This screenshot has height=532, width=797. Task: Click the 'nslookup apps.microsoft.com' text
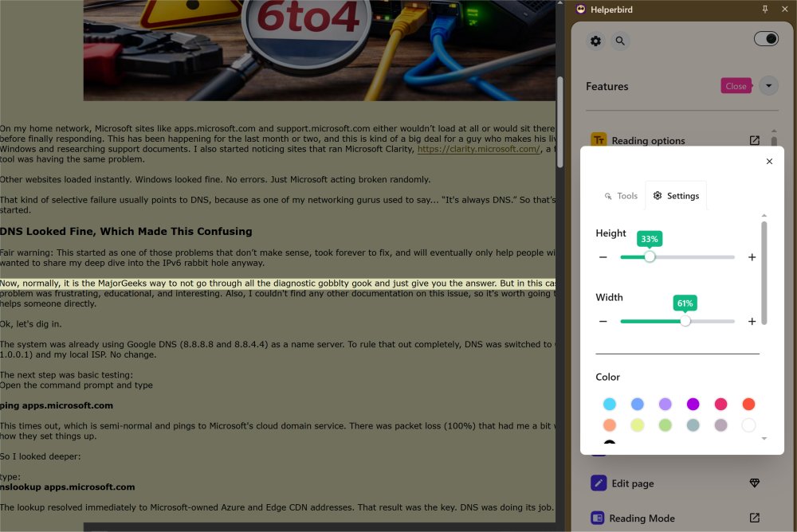coord(68,487)
